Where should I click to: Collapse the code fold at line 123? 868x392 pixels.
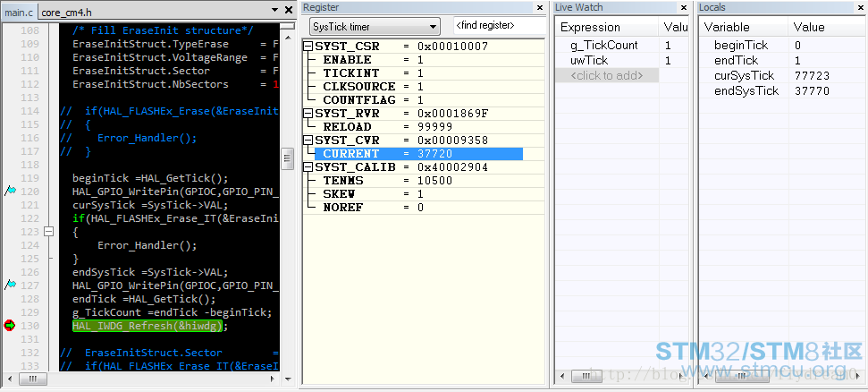(x=48, y=231)
